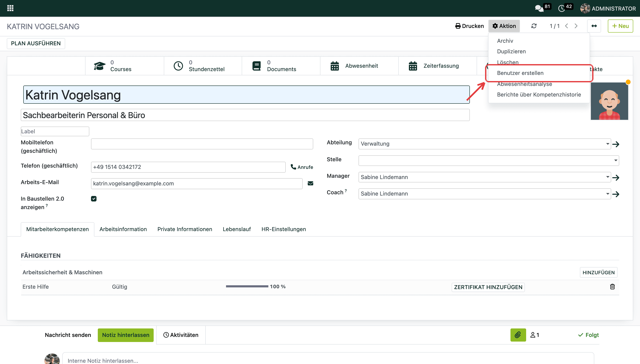Viewport: 640px width, 364px height.
Task: Open the Courses smart button
Action: coord(124,66)
